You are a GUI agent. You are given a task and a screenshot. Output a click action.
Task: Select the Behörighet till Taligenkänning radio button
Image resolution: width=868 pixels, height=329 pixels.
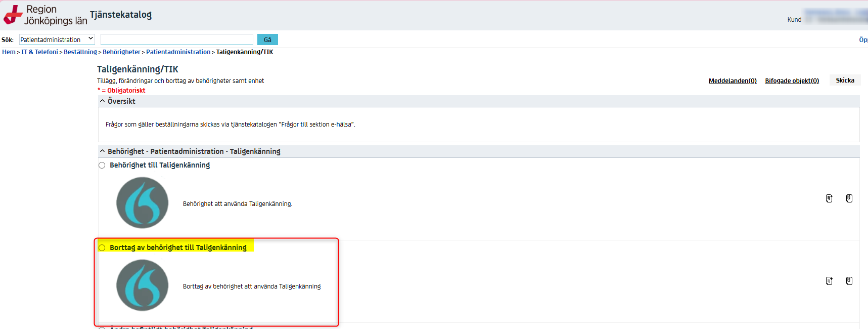(x=102, y=166)
